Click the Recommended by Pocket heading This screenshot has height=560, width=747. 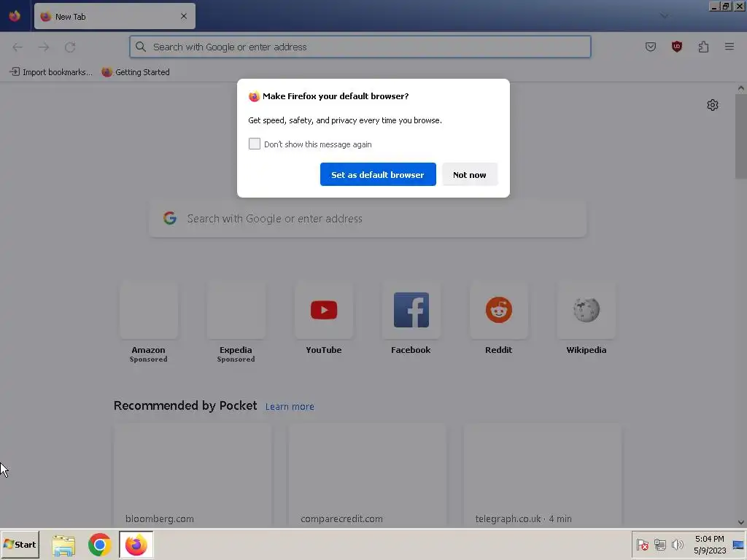pos(185,405)
